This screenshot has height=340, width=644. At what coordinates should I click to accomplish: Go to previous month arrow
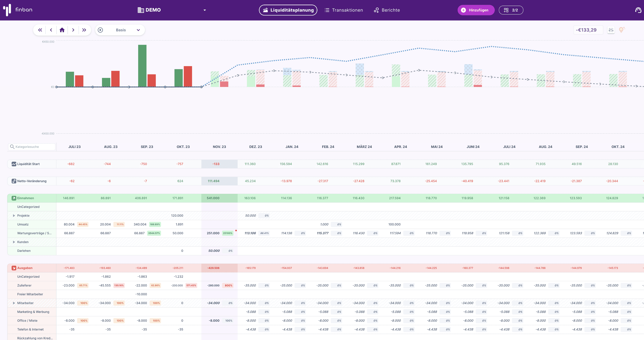coord(51,30)
